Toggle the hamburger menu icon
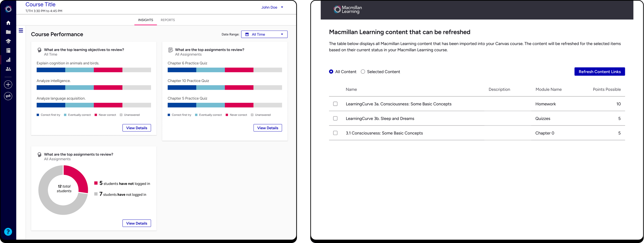Image resolution: width=644 pixels, height=243 pixels. (21, 31)
